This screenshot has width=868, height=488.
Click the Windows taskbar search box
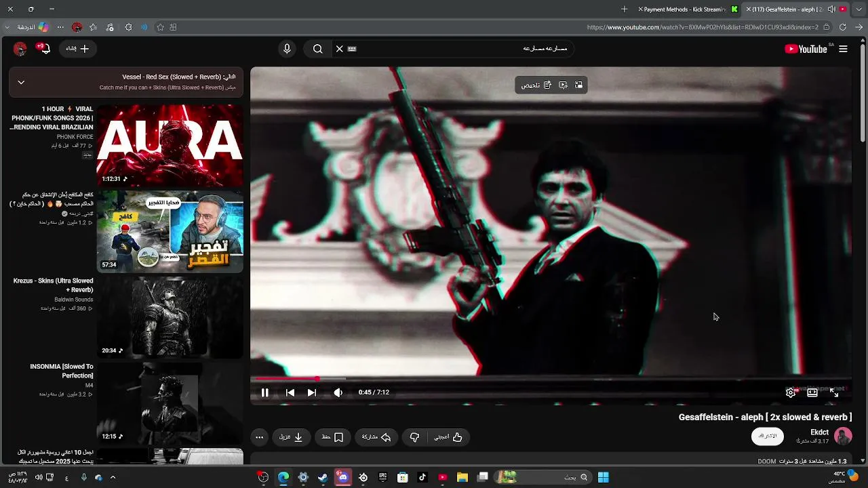tap(543, 477)
